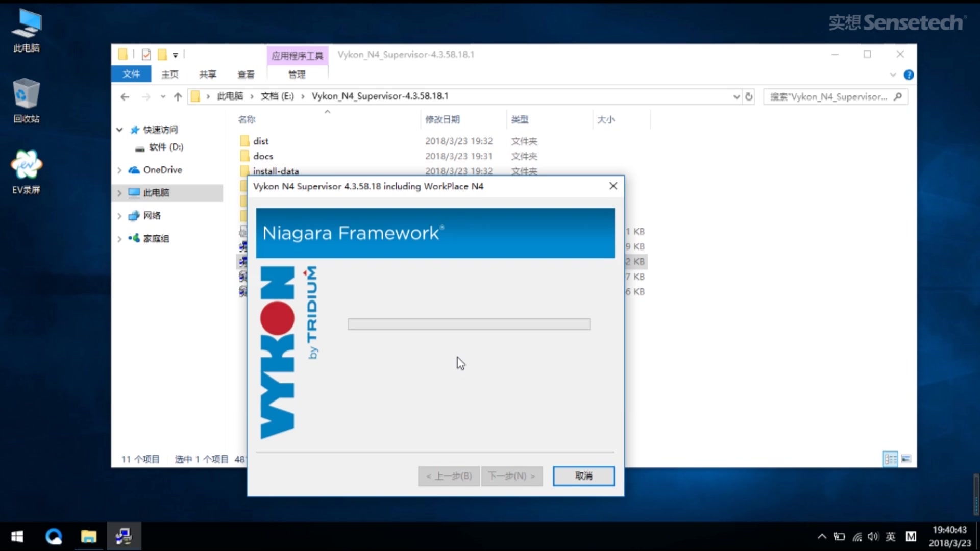The width and height of the screenshot is (980, 551).
Task: Open the 文件 menu in Explorer
Action: pyautogui.click(x=131, y=74)
